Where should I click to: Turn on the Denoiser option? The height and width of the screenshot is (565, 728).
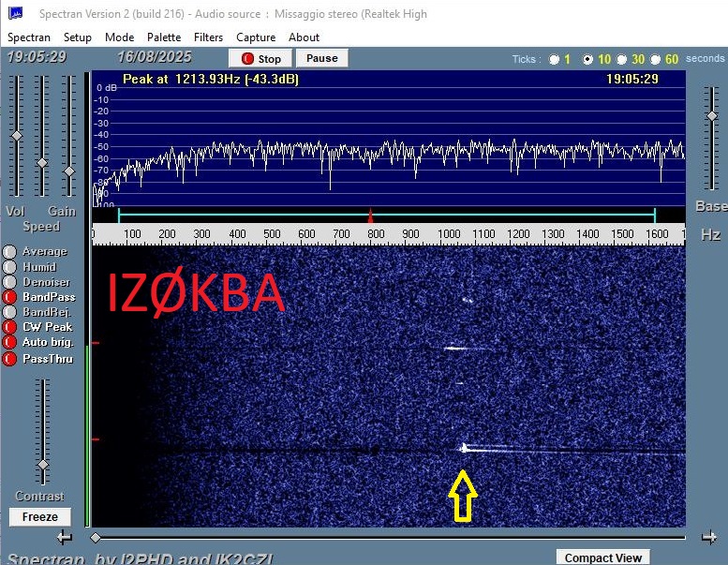point(9,282)
